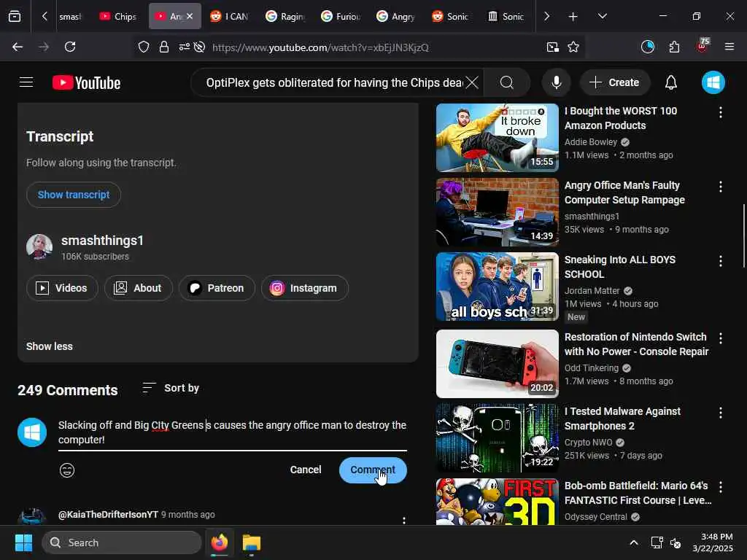The width and height of the screenshot is (747, 560).
Task: Open a new tab with the plus
Action: pyautogui.click(x=573, y=17)
